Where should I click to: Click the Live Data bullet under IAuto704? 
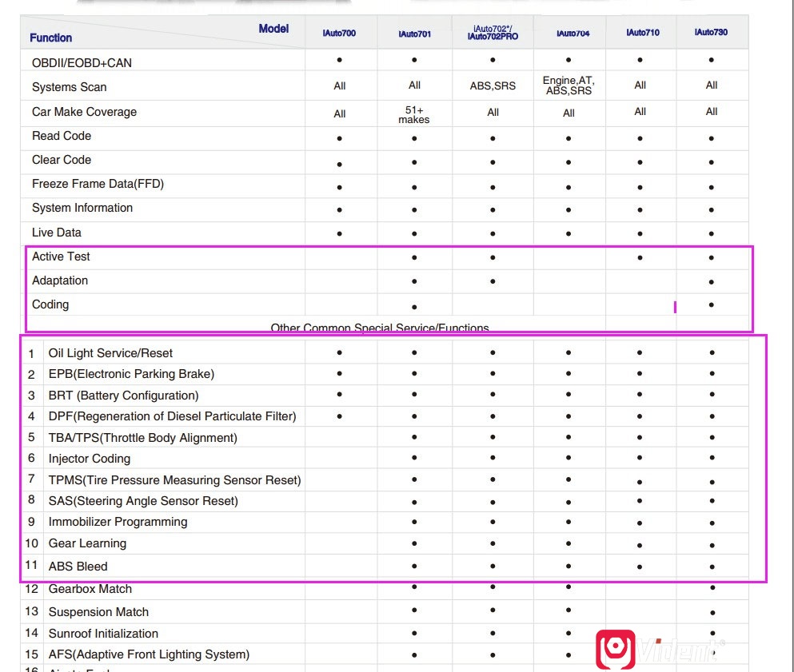569,234
